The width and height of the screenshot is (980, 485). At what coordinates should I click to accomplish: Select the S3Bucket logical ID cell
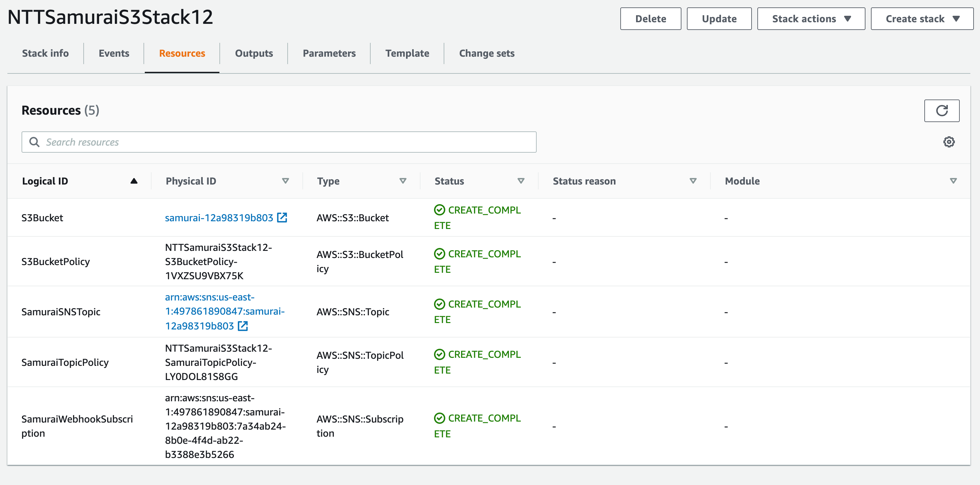pyautogui.click(x=42, y=218)
